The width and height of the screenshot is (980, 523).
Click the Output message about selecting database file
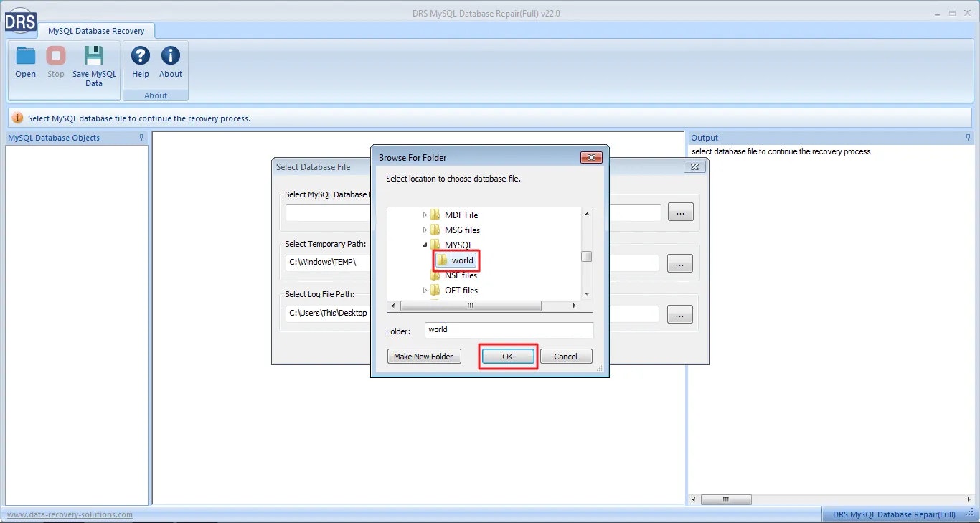coord(782,151)
